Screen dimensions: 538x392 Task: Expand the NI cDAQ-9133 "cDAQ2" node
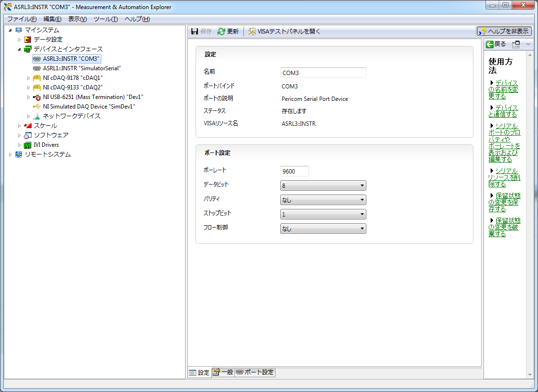tap(29, 88)
